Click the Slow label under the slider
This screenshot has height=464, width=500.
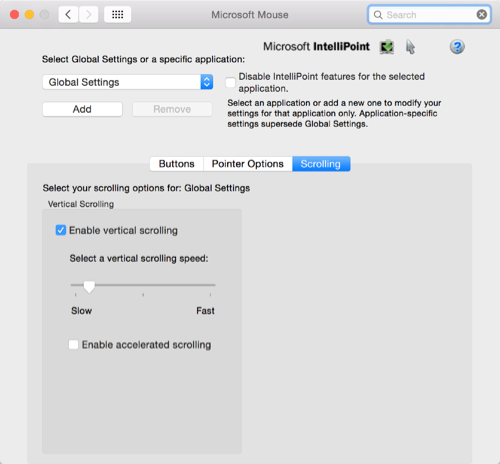(81, 311)
